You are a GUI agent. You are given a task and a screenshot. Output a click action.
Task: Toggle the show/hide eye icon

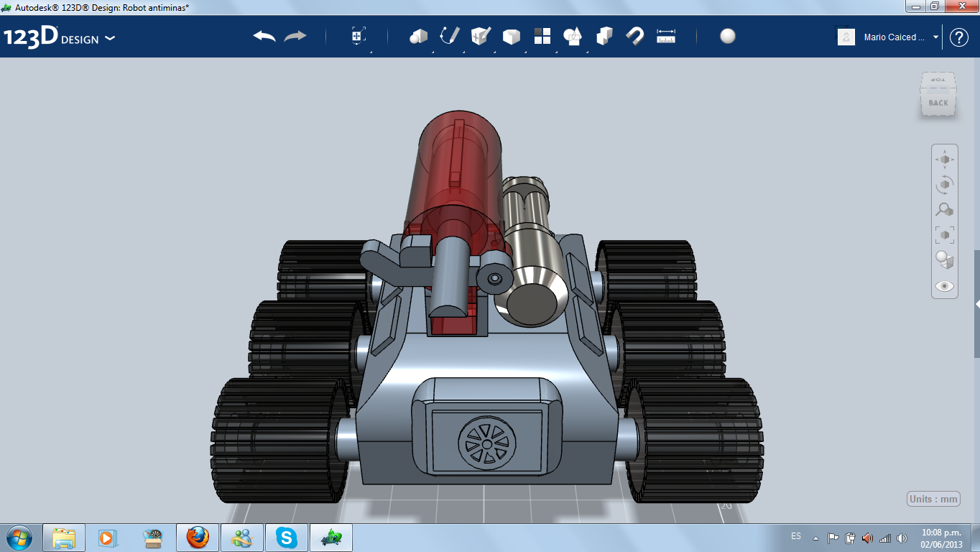(945, 286)
